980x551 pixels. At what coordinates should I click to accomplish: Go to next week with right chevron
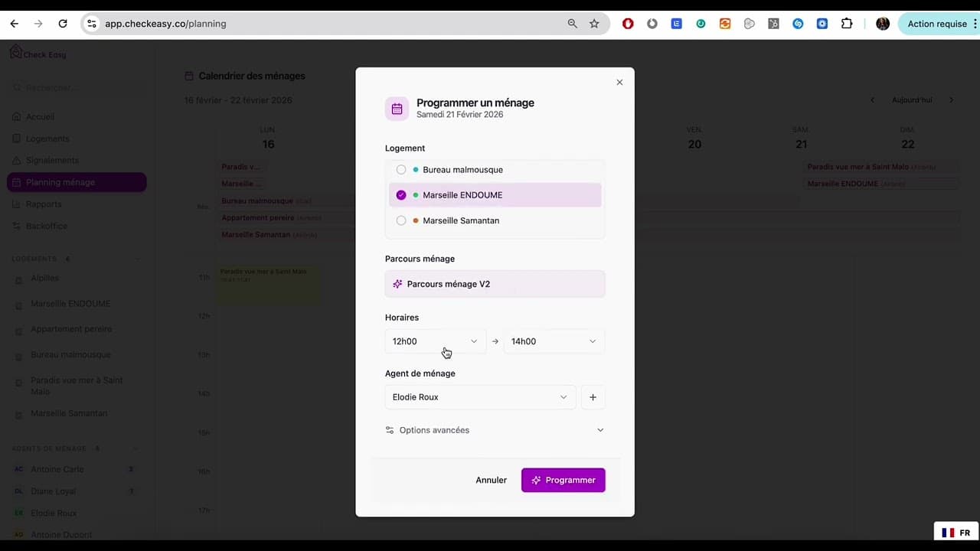(x=952, y=100)
